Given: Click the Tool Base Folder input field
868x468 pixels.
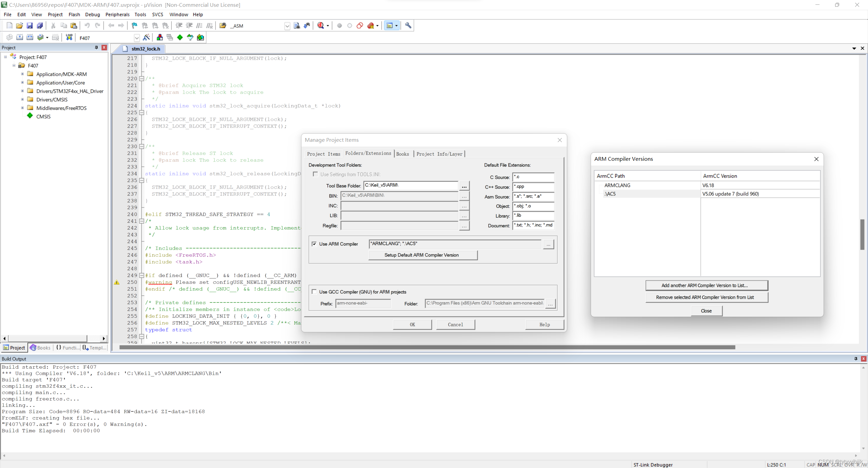Looking at the screenshot, I should coord(410,186).
